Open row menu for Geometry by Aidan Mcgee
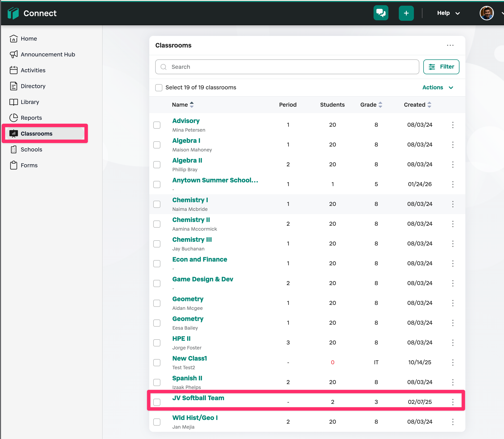The height and width of the screenshot is (439, 504). (453, 303)
